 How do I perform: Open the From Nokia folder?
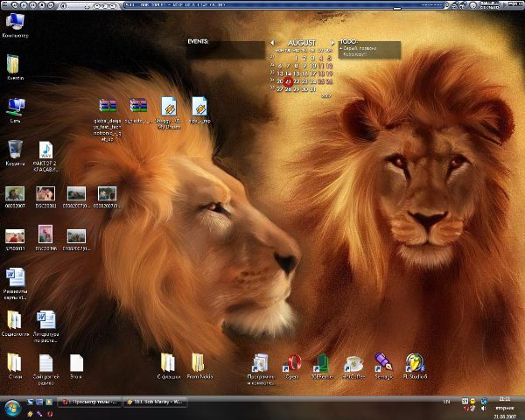tap(199, 366)
